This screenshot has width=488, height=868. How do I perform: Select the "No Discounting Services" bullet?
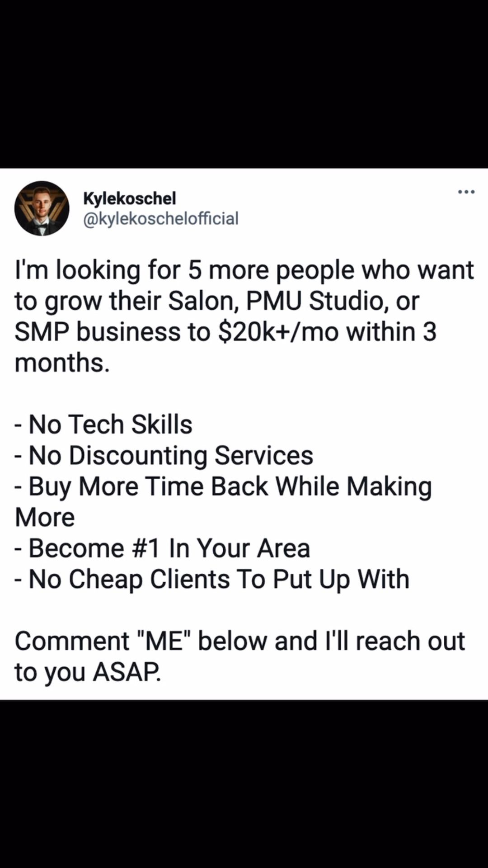click(x=170, y=455)
